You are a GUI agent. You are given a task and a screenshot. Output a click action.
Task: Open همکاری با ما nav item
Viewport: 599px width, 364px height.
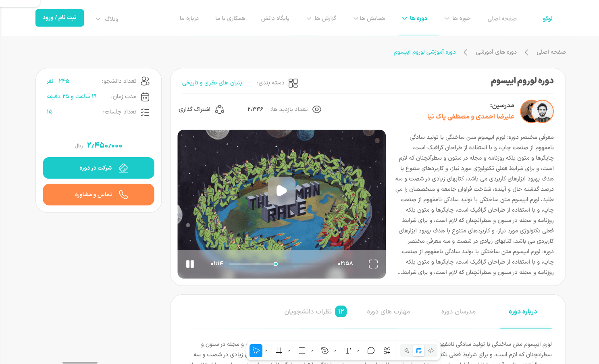pos(230,18)
